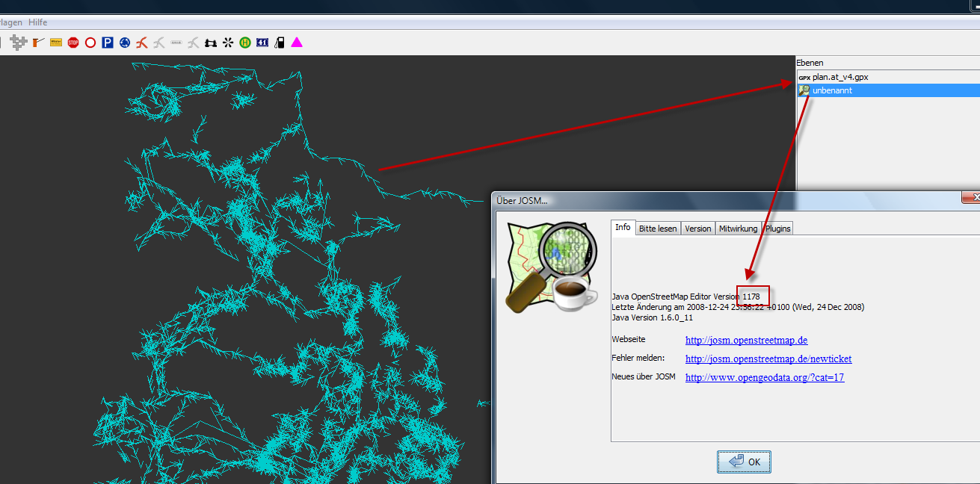Screen dimensions: 980x484
Task: Click the "Fehler melden:" label
Action: (638, 358)
